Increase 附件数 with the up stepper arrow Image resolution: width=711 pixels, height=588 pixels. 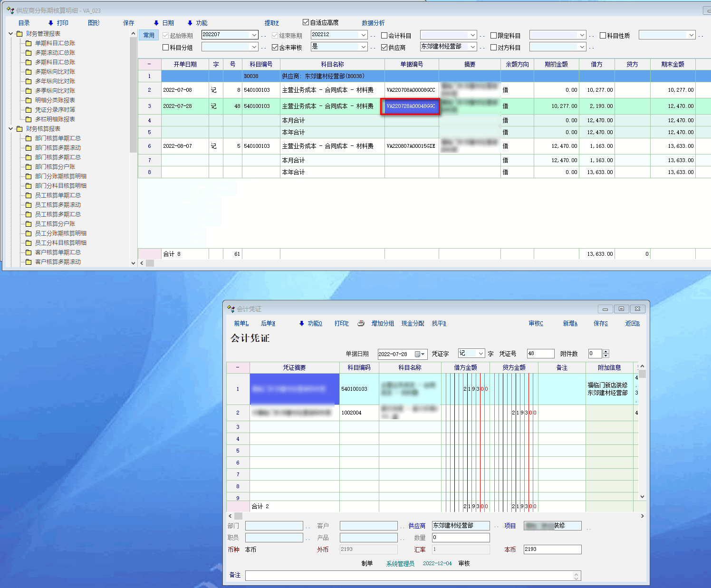click(606, 351)
